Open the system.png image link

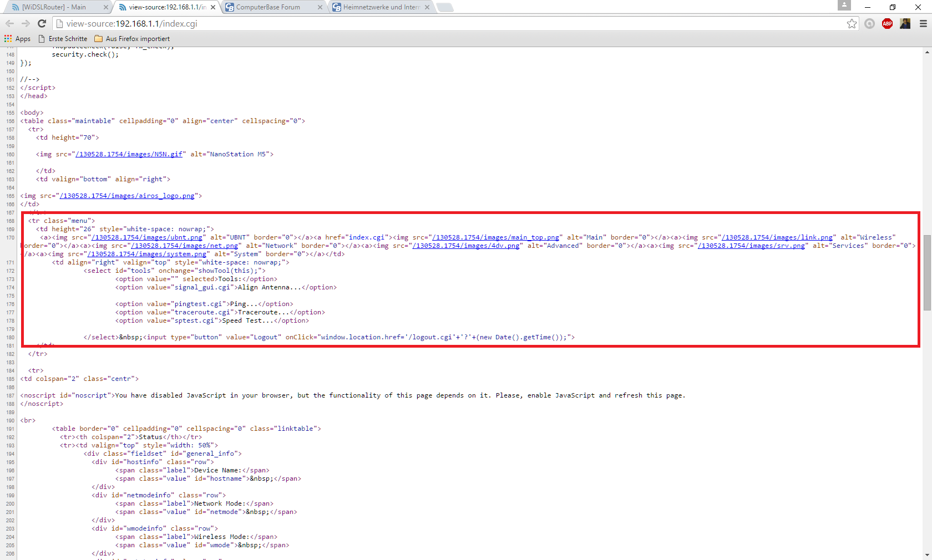[147, 254]
